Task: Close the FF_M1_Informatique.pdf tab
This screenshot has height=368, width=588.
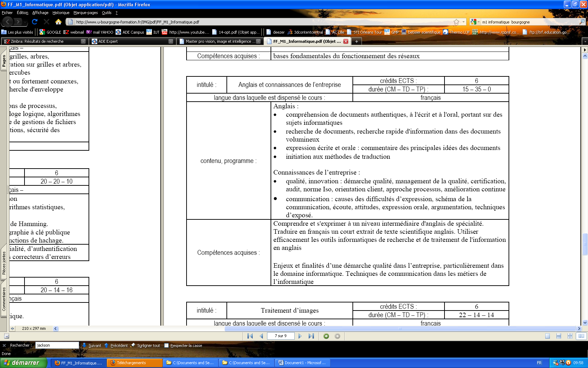Action: [x=346, y=41]
